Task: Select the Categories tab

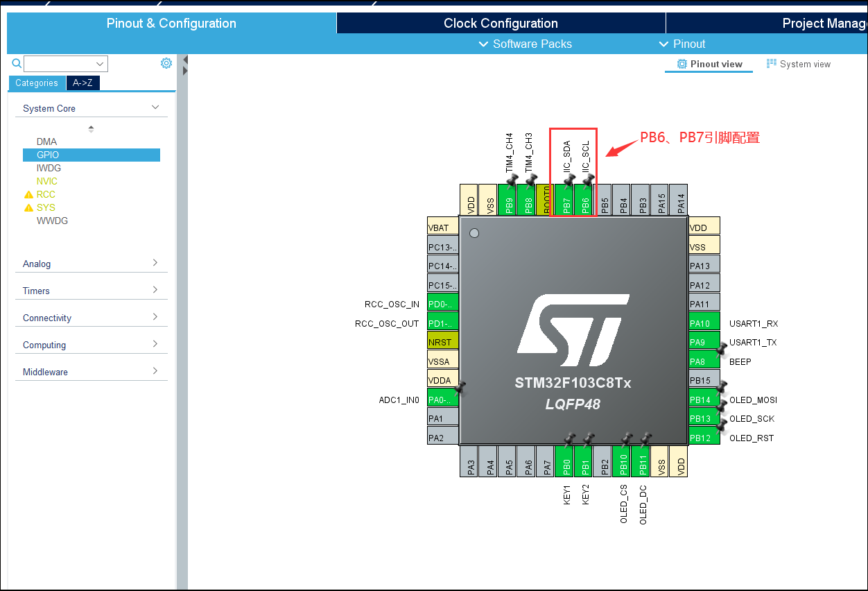Action: [37, 83]
